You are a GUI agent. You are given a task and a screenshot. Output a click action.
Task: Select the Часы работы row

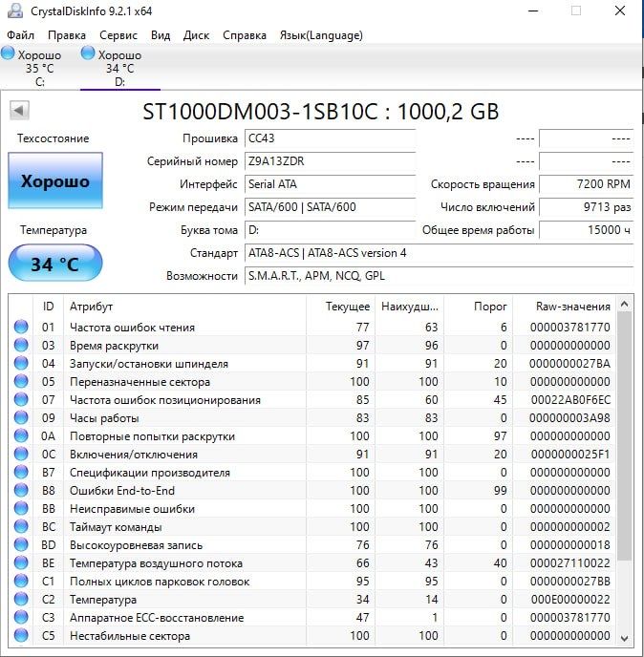(x=311, y=418)
